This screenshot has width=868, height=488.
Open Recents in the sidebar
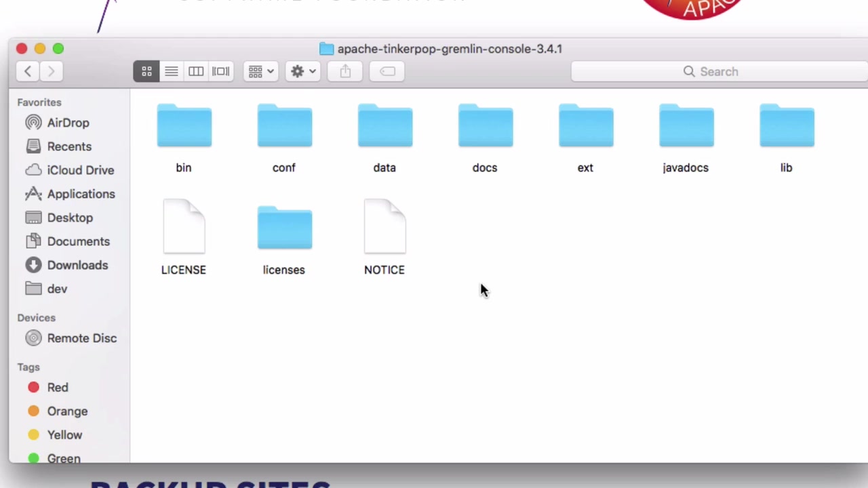point(69,146)
